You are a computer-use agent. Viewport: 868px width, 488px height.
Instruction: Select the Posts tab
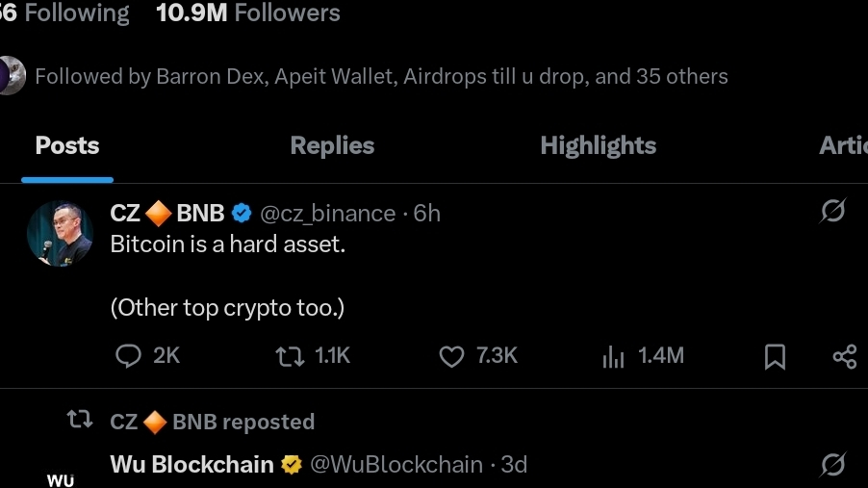click(x=67, y=145)
